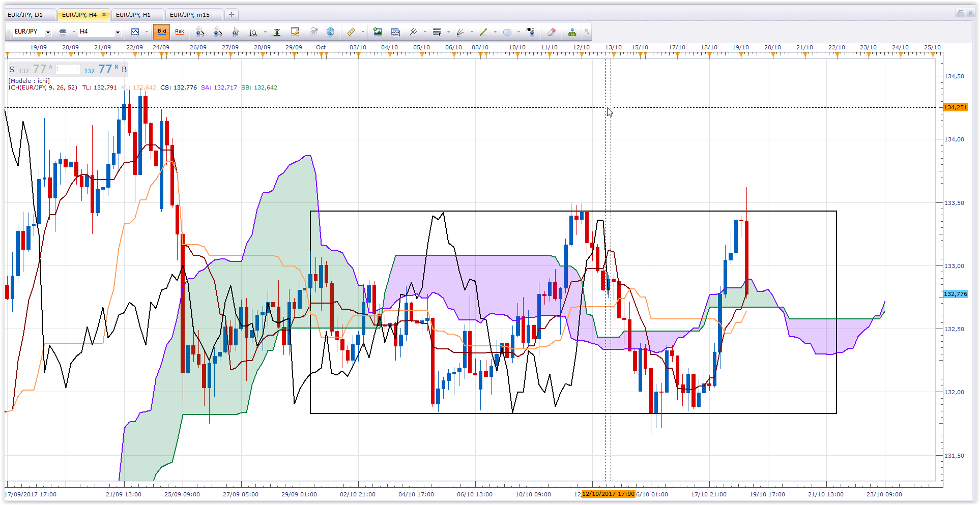Click the [Modele : ichi] label
The width and height of the screenshot is (980, 505).
coord(29,80)
